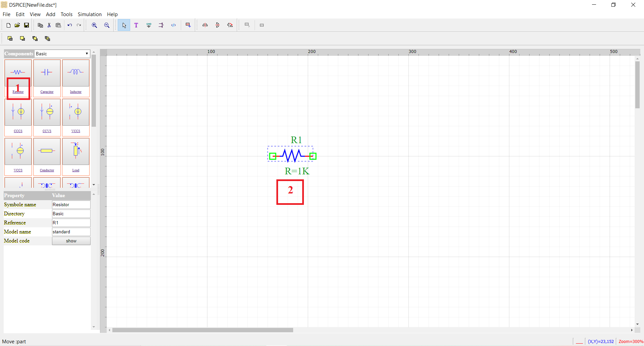Open the Simulation menu
Image resolution: width=644 pixels, height=346 pixels.
pos(89,14)
